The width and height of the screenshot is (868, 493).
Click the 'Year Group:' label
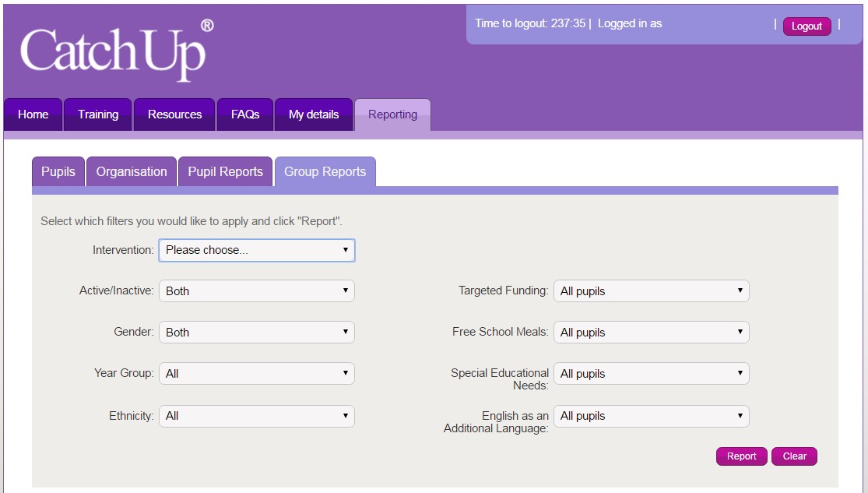[x=124, y=373]
